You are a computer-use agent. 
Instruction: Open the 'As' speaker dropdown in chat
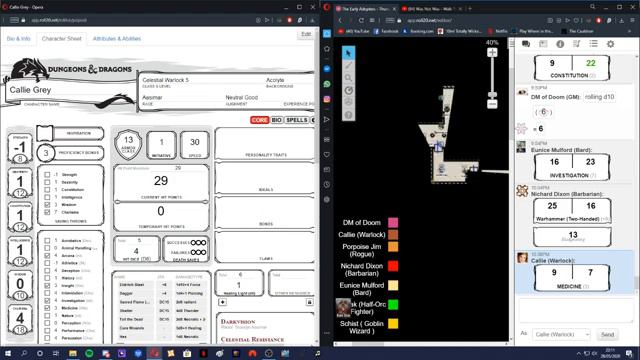[x=561, y=334]
